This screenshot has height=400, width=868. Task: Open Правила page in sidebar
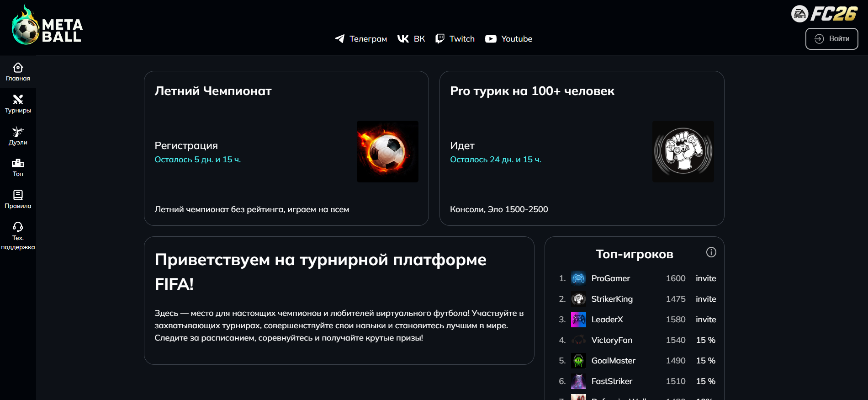(x=18, y=200)
